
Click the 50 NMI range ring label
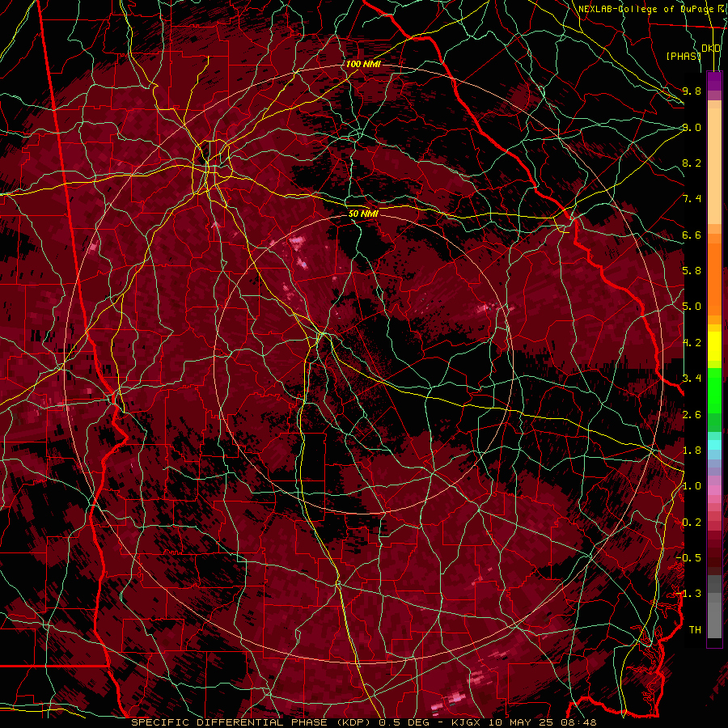click(363, 214)
